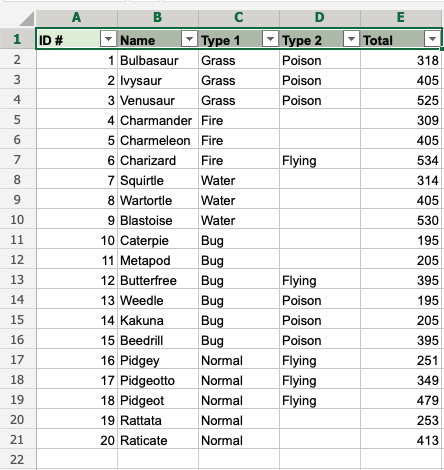Select column C header

(239, 18)
